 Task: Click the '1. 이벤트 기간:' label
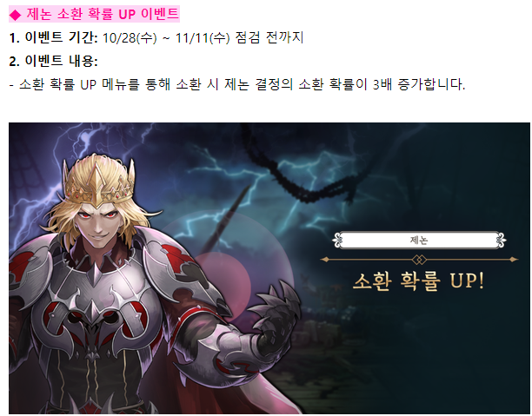[x=54, y=37]
